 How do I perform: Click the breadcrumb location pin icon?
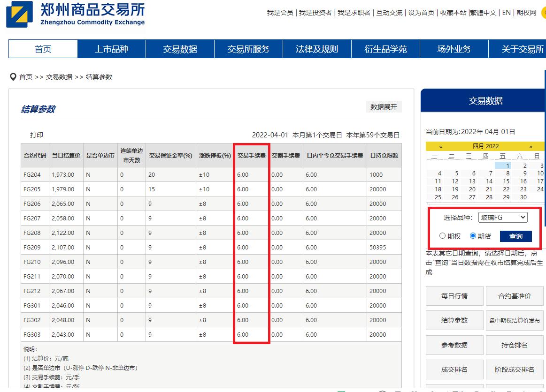coord(13,76)
